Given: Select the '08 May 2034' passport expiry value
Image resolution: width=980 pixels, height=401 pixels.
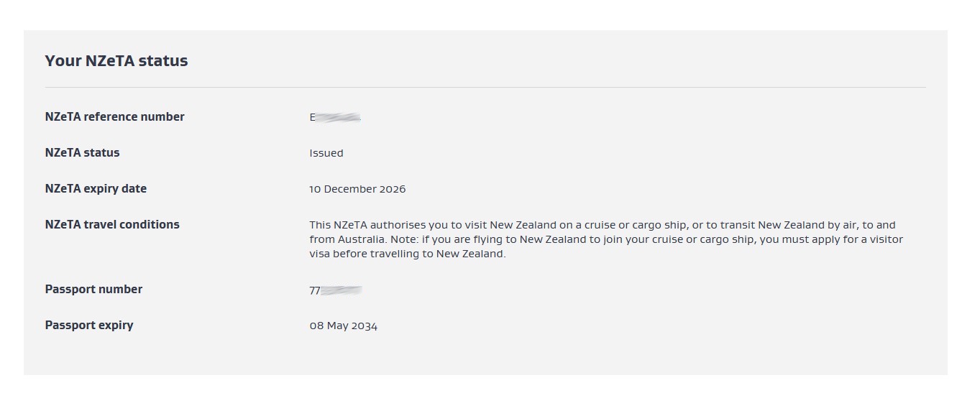Looking at the screenshot, I should 344,326.
